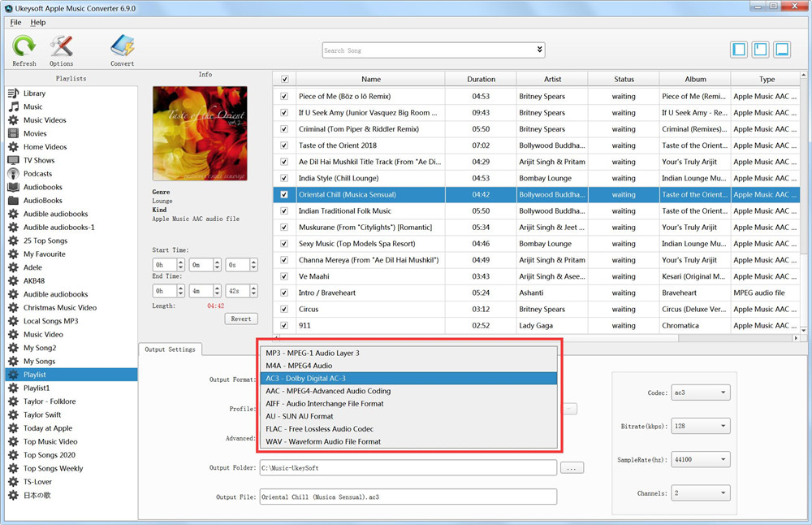This screenshot has width=812, height=525.
Task: Choose FLAC - Free Lossless Audio Codec
Action: click(408, 429)
